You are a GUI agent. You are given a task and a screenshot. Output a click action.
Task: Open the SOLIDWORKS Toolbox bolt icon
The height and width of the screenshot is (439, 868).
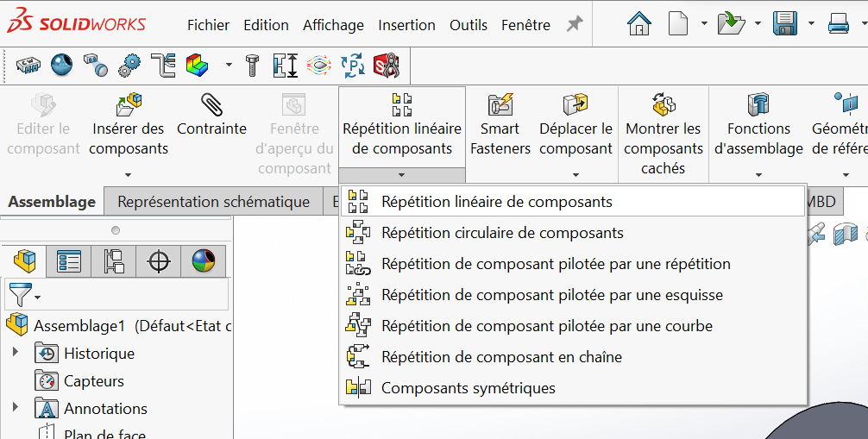(x=253, y=65)
